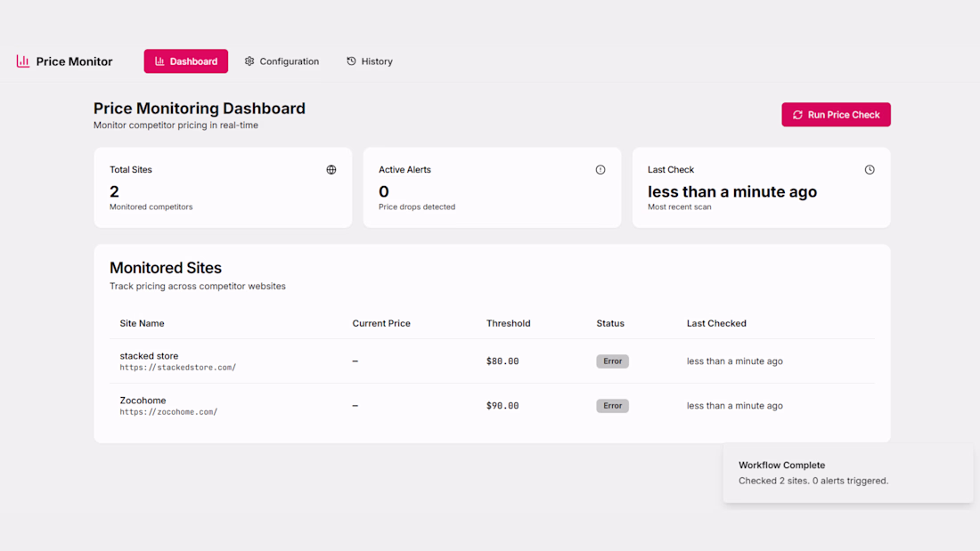Click the chart icon on the Dashboard tab

point(159,61)
